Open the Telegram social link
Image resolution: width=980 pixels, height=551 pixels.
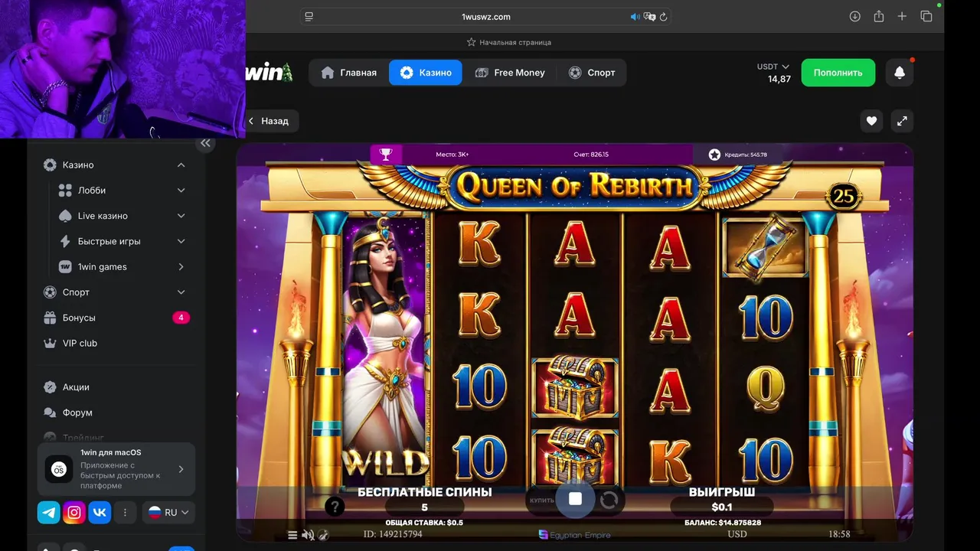point(49,513)
